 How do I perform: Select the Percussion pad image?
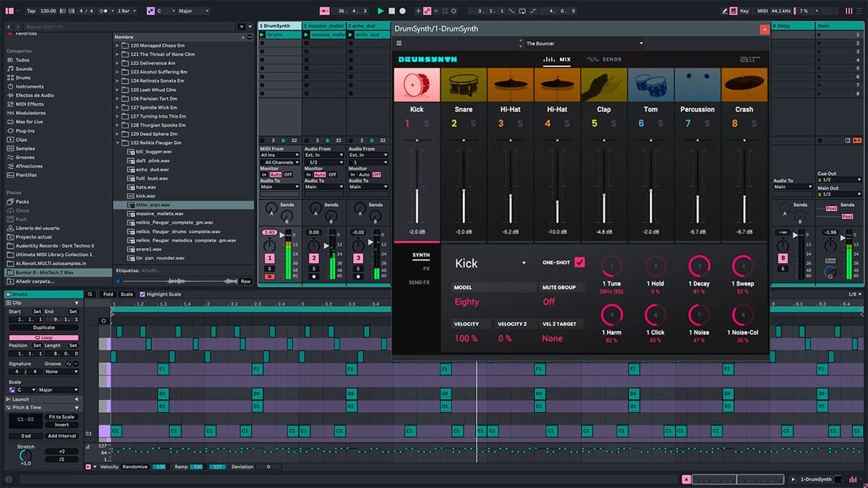(697, 84)
